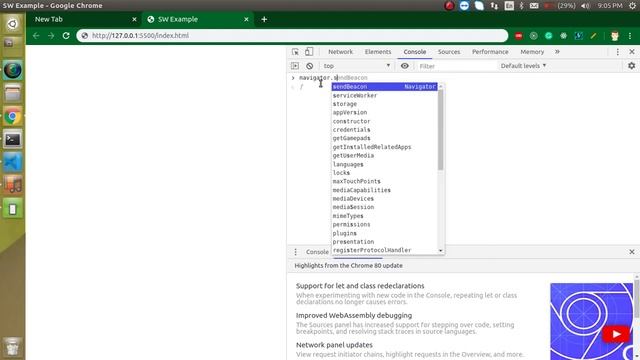Select mediaSession suggestion
Viewport: 640px width, 360px height.
coord(384,207)
